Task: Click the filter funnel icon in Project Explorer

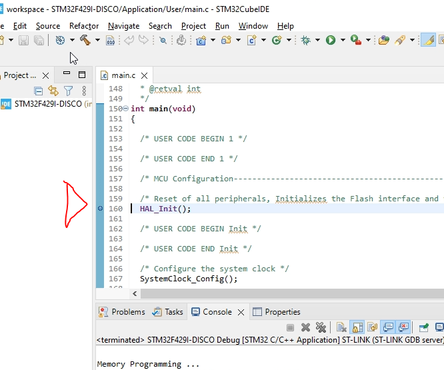Action: 68,91
